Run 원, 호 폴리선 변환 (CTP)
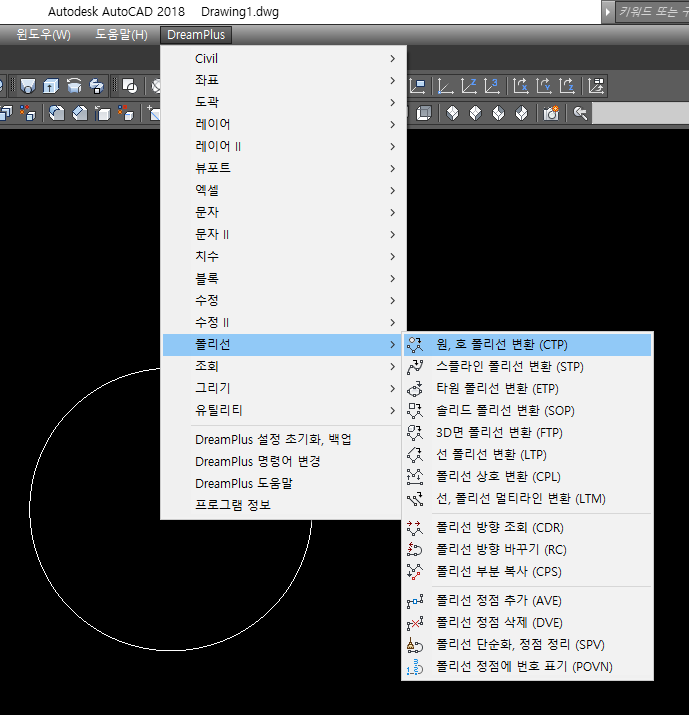Image resolution: width=689 pixels, height=715 pixels. coord(528,344)
